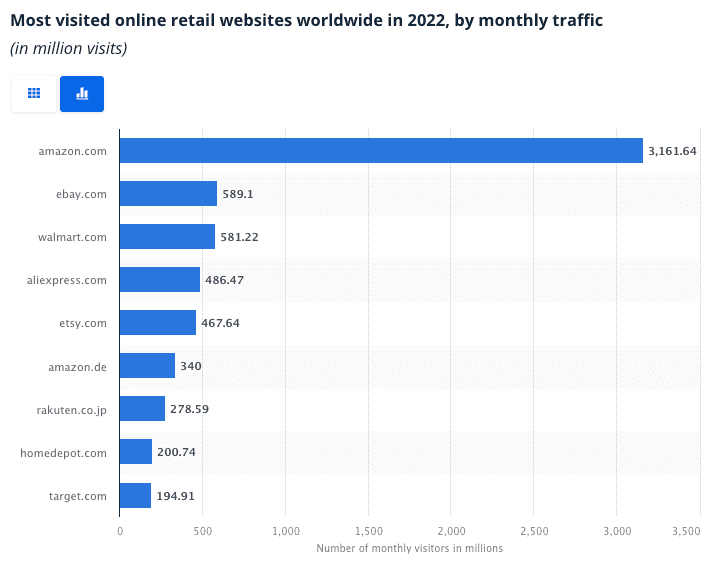Click the 3,161.64 value label
This screenshot has height=572, width=724.
(x=672, y=151)
